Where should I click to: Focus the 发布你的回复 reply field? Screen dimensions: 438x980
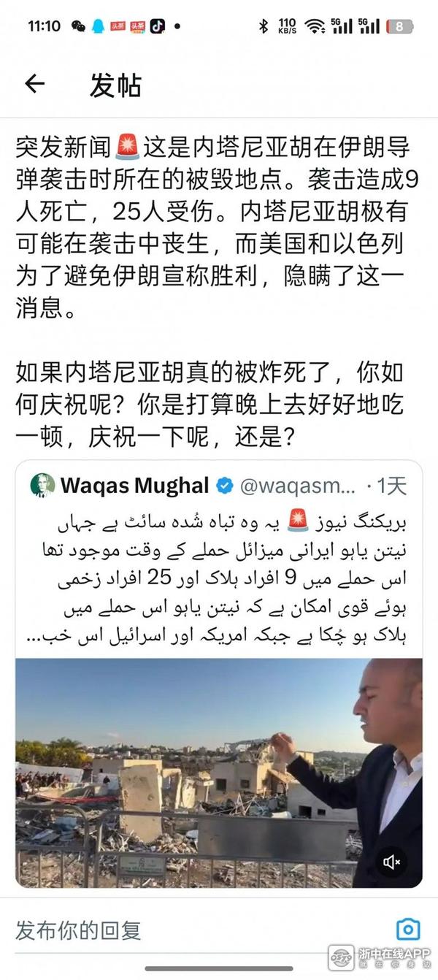(78, 930)
